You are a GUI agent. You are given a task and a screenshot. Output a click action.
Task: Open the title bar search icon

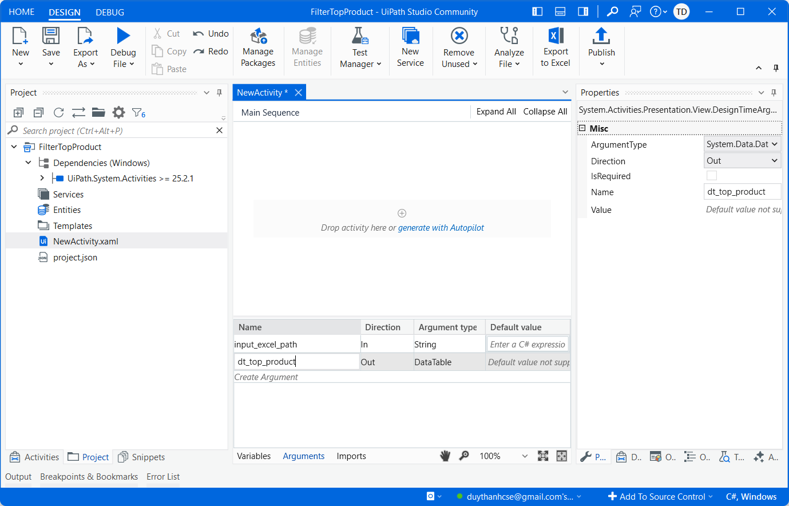click(612, 11)
